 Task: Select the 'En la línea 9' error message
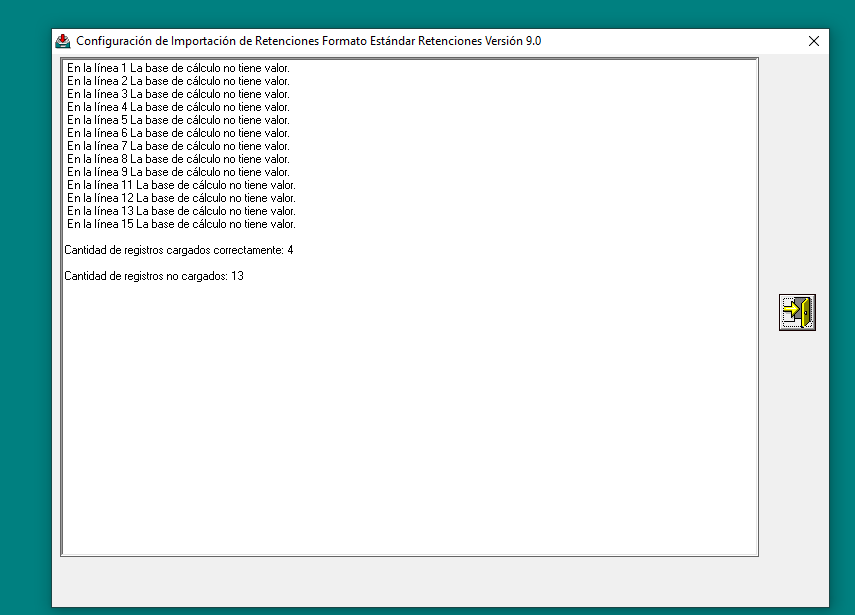[178, 172]
